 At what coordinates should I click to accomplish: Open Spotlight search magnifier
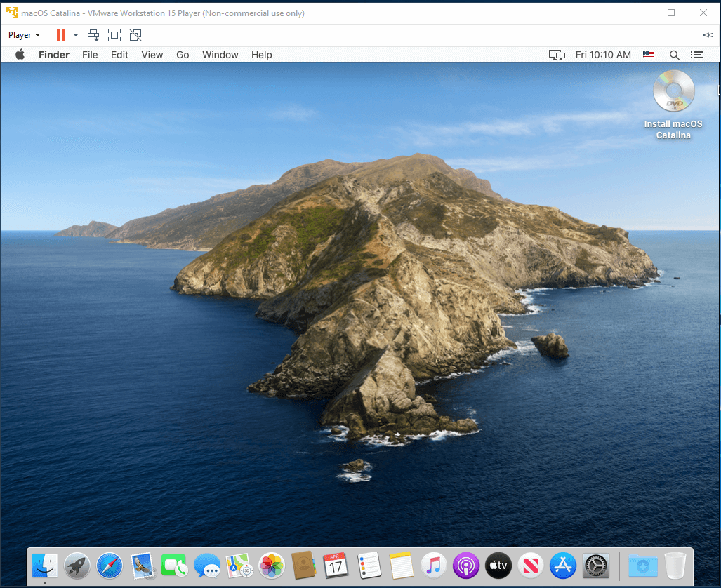[x=675, y=55]
